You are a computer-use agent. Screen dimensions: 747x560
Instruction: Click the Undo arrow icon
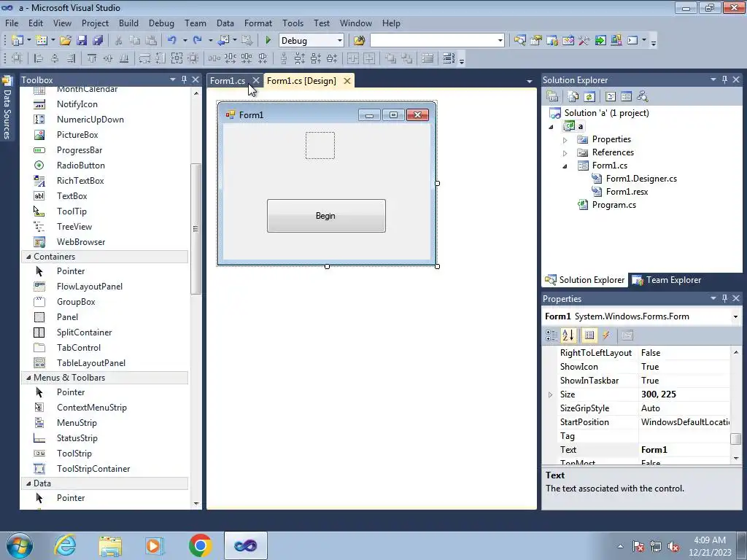[172, 41]
